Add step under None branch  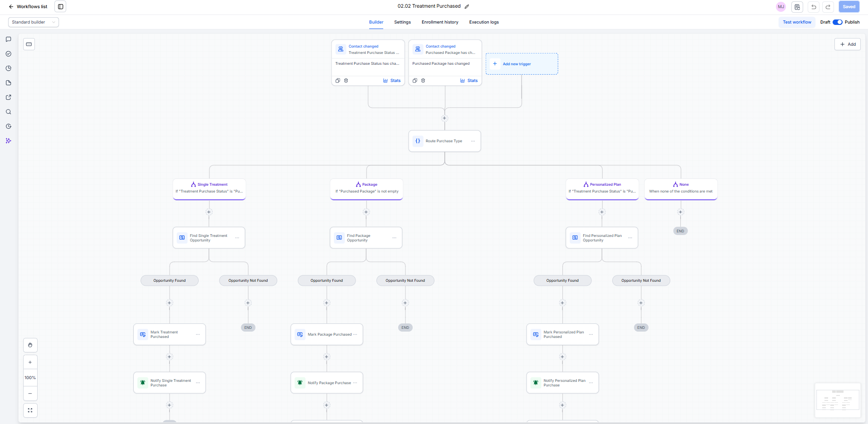[680, 212]
